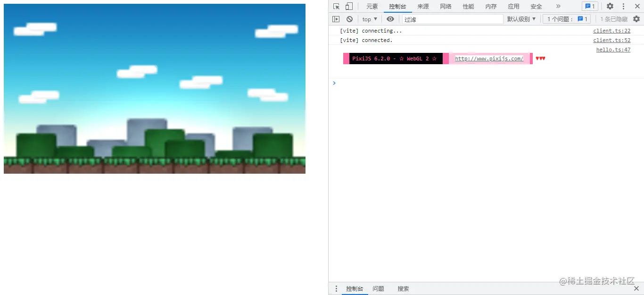
Task: Close the DevTools panel
Action: click(x=636, y=6)
